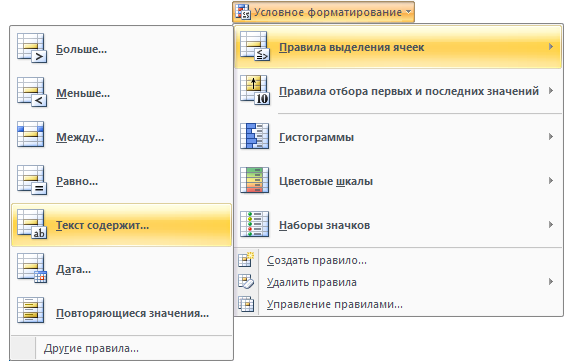This screenshot has height=361, width=565.
Task: Click the Гистограммы data bars icon
Action: 254,136
